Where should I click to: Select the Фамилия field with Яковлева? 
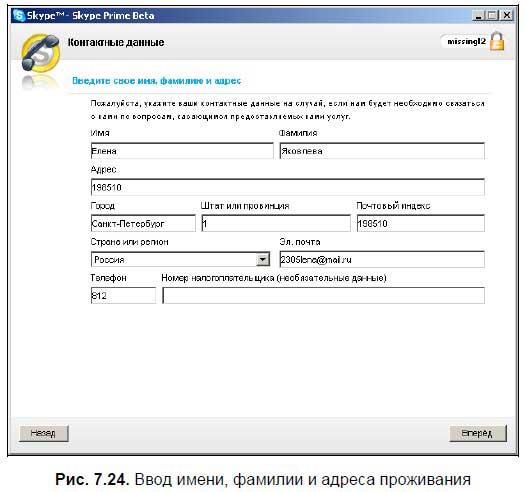tap(382, 151)
